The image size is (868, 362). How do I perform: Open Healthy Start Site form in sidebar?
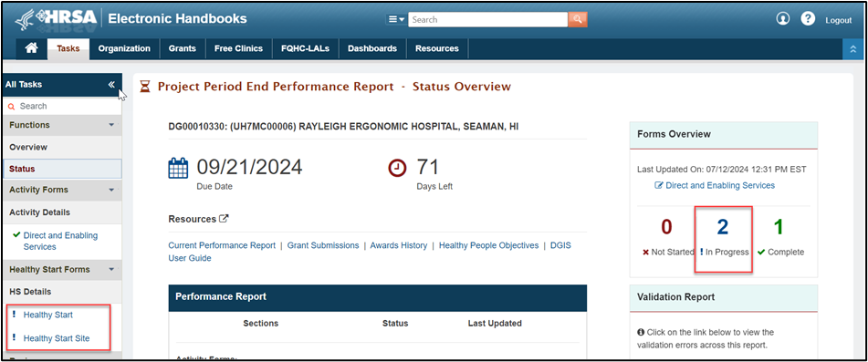[57, 338]
